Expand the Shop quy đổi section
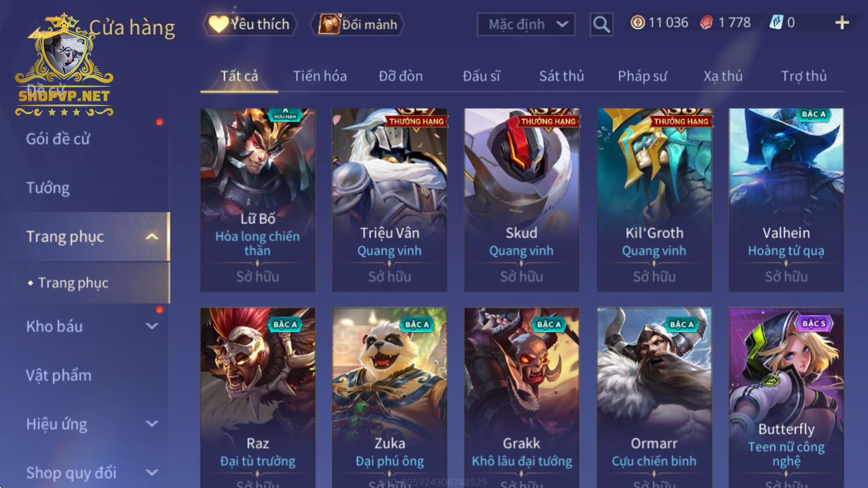 (x=152, y=473)
